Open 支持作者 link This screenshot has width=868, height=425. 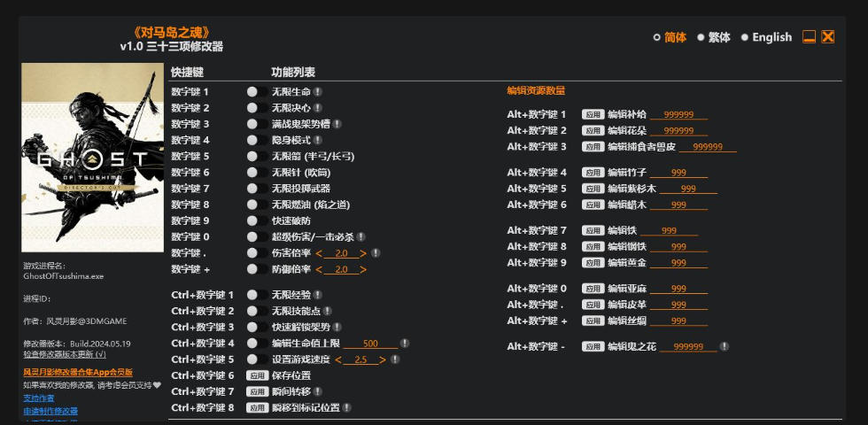39,398
